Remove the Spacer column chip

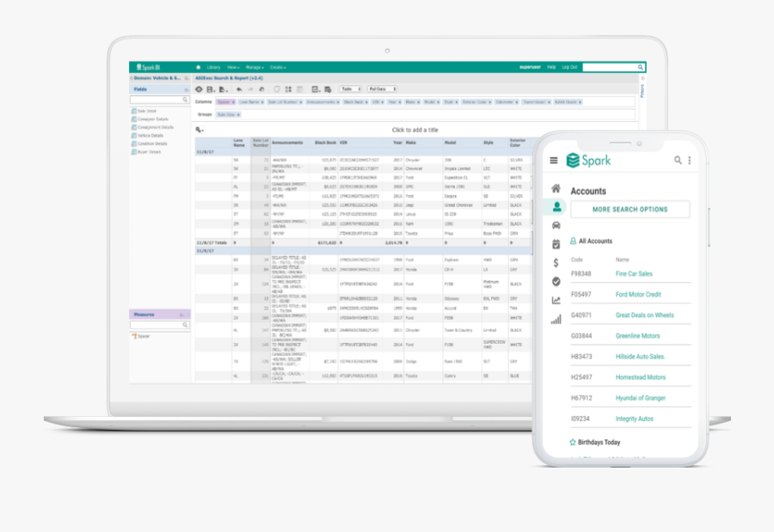tap(233, 102)
